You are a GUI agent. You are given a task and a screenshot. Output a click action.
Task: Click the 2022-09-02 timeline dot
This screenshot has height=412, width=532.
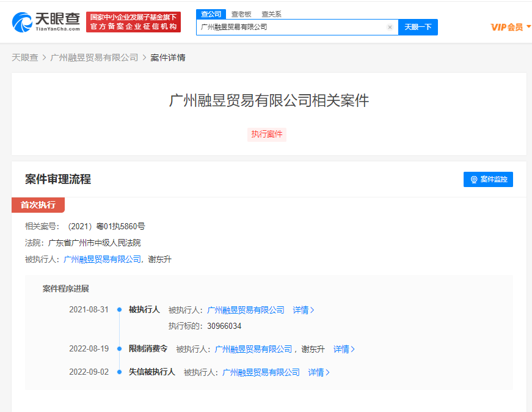pyautogui.click(x=120, y=372)
